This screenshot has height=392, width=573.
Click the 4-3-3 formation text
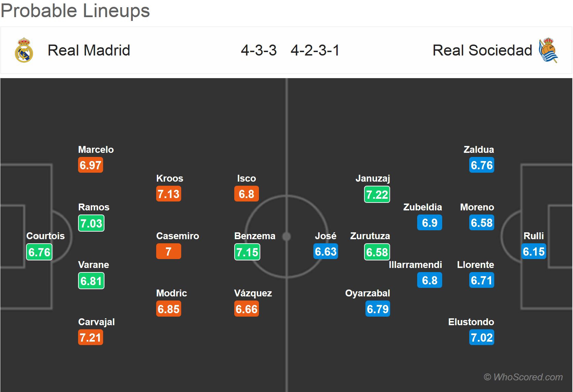259,50
